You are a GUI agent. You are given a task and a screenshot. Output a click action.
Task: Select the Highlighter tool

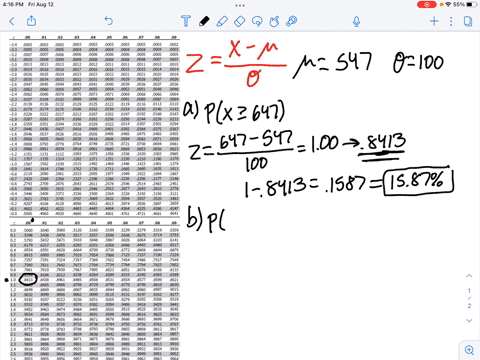tap(222, 21)
